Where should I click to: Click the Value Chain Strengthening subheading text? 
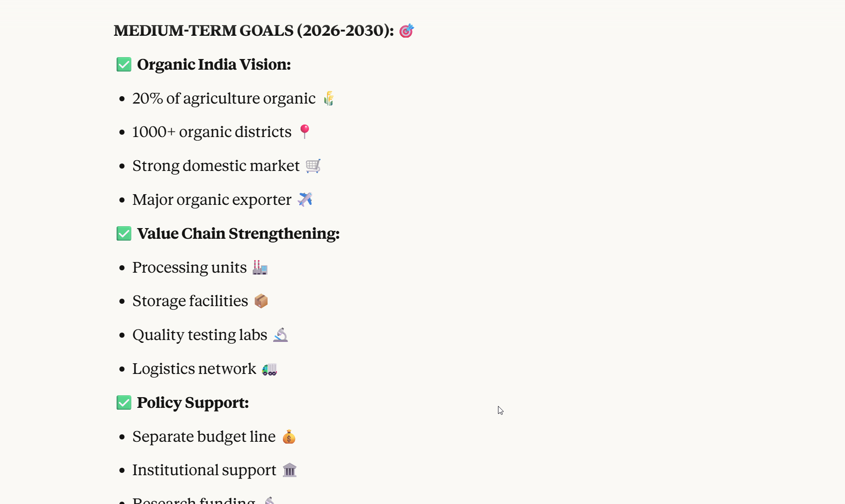[x=238, y=234]
